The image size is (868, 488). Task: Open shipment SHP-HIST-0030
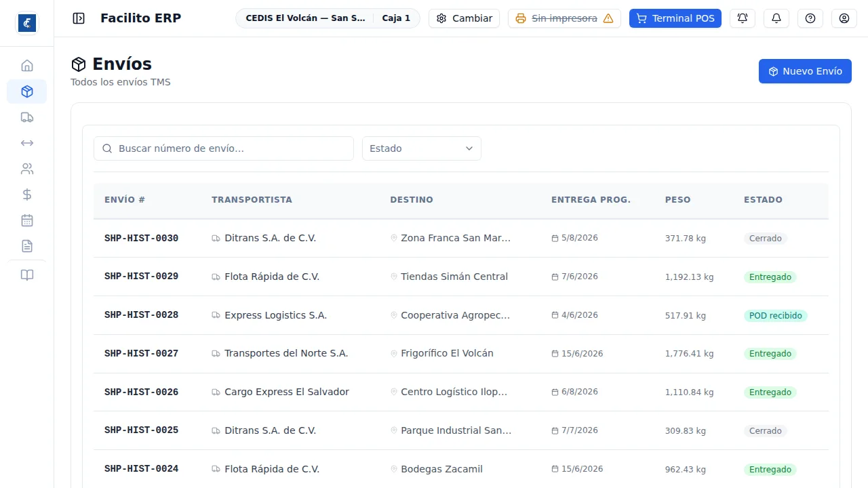(142, 239)
